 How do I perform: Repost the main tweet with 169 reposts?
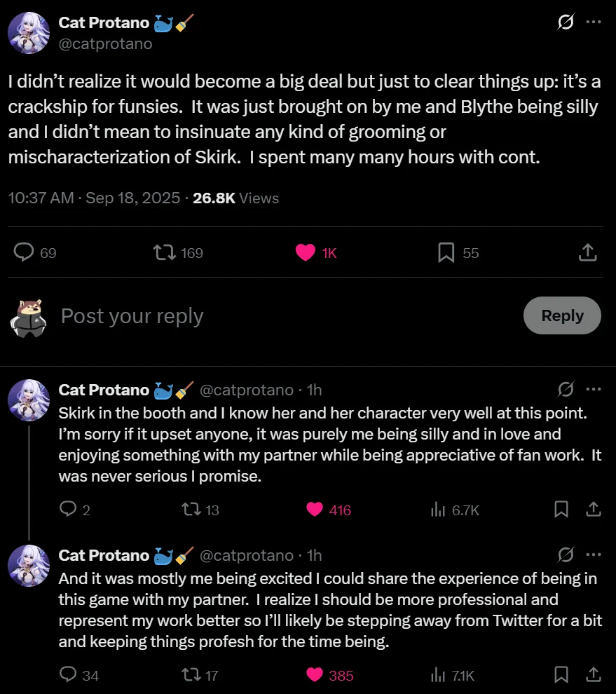pos(164,252)
